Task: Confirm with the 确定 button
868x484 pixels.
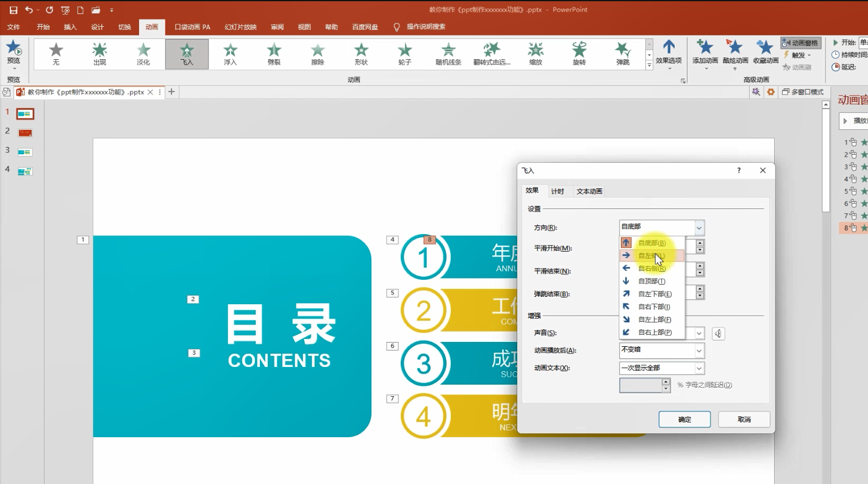Action: pyautogui.click(x=684, y=419)
